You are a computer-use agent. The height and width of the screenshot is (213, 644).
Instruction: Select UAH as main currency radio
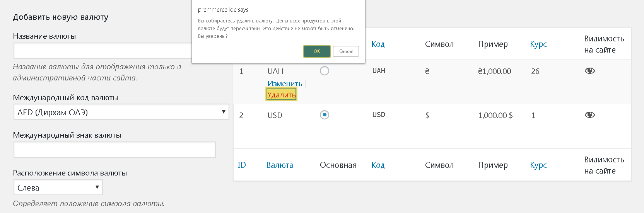[x=325, y=71]
